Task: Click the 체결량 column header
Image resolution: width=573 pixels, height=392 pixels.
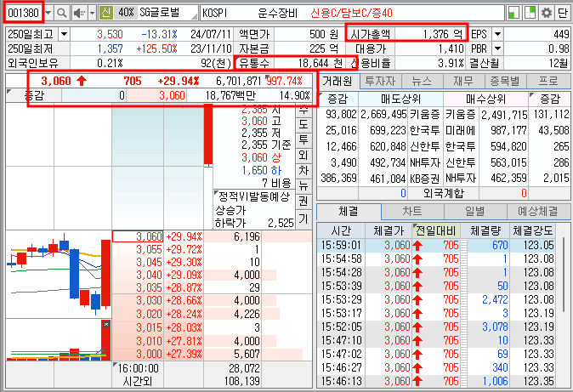Action: tap(485, 230)
